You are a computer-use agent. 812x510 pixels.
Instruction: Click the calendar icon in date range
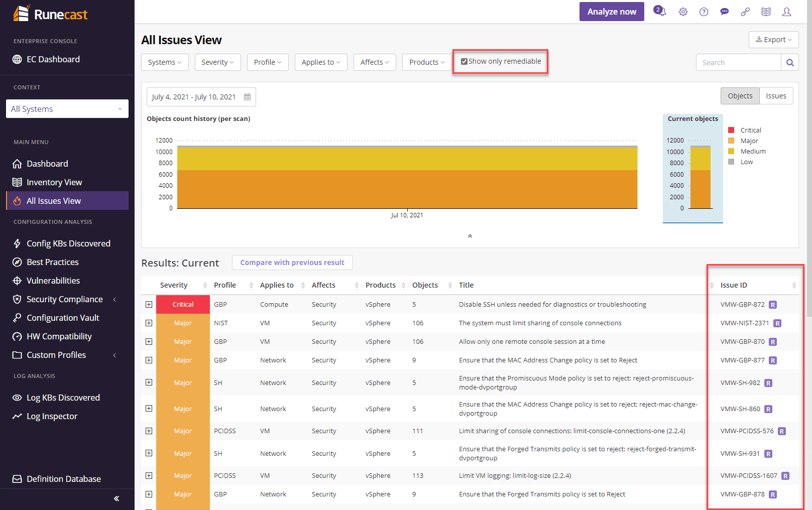click(247, 97)
